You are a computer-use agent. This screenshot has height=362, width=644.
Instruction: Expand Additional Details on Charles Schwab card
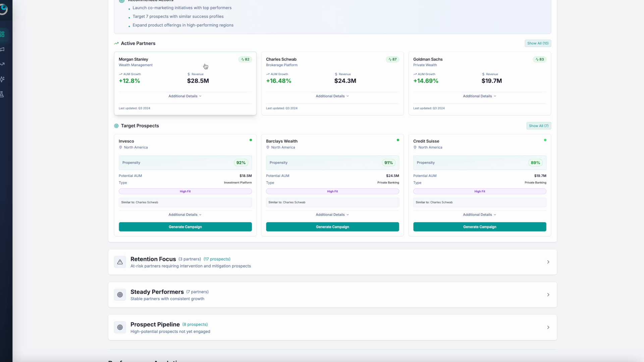tap(332, 96)
